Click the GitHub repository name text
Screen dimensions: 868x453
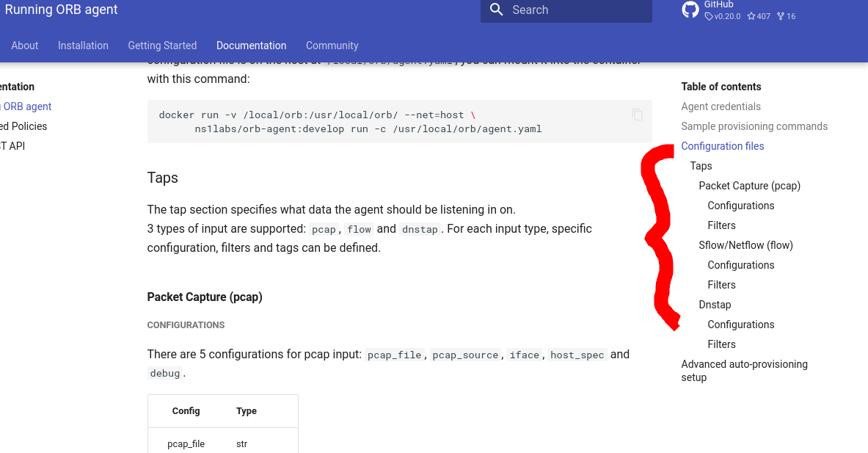pyautogui.click(x=718, y=4)
